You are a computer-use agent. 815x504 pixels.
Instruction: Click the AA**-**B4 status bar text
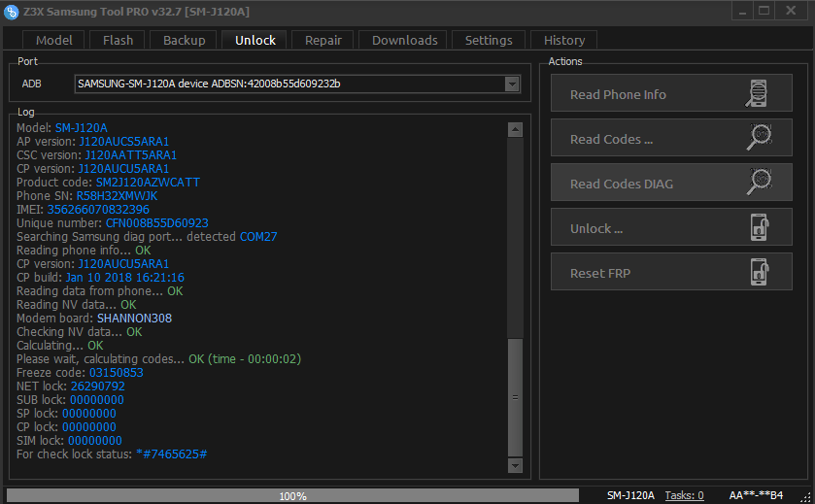(756, 495)
